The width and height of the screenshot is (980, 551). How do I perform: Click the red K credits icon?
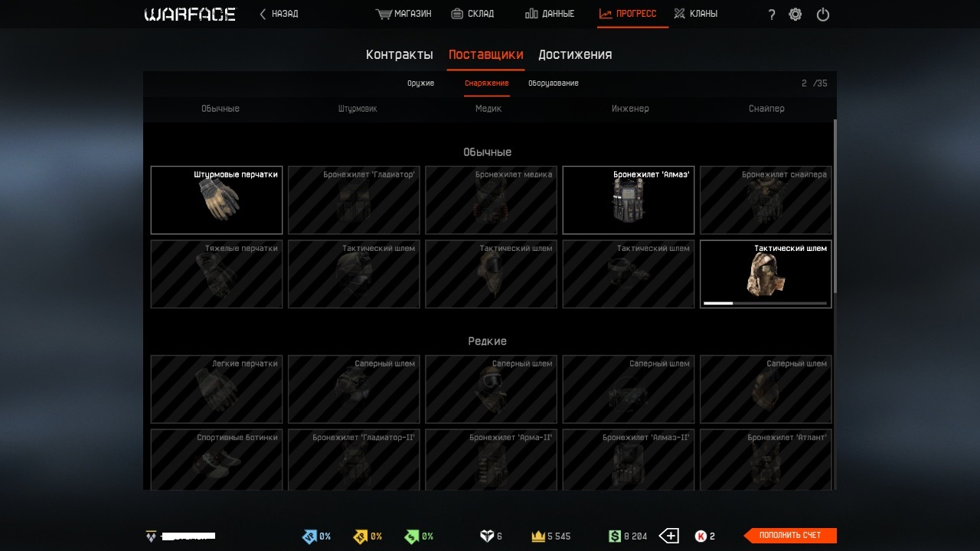[701, 536]
